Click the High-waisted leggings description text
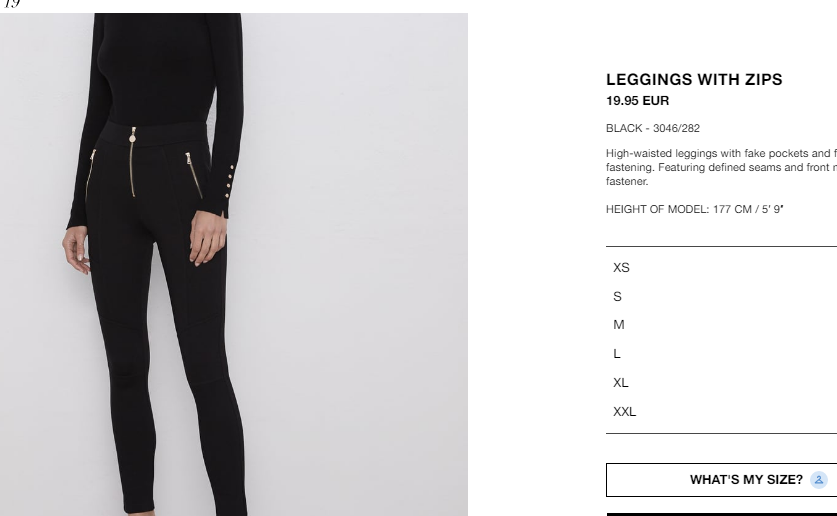837x516 pixels. [721, 167]
